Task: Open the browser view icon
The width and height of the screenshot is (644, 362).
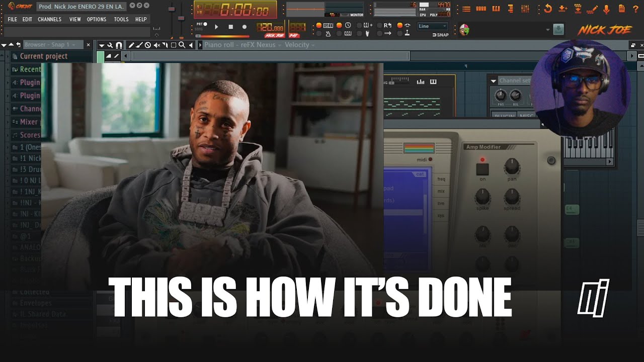Action: click(511, 9)
